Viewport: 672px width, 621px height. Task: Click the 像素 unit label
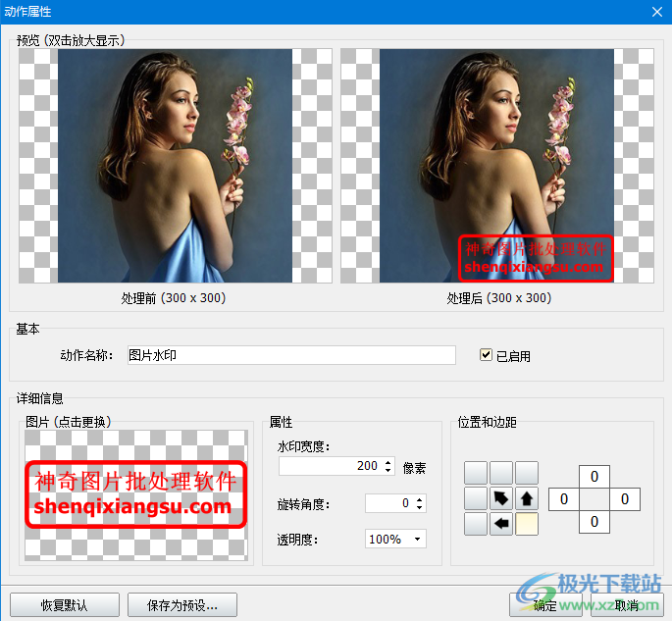click(414, 468)
